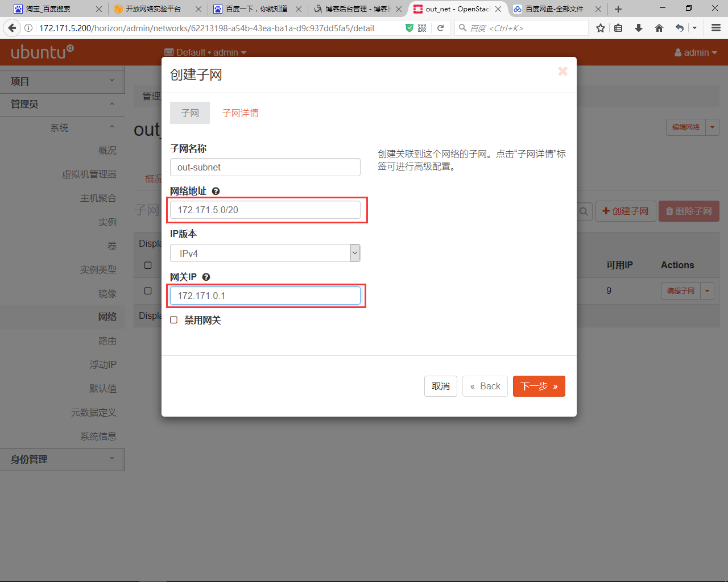The height and width of the screenshot is (582, 728).
Task: Switch to the 子网详情 tab
Action: (240, 113)
